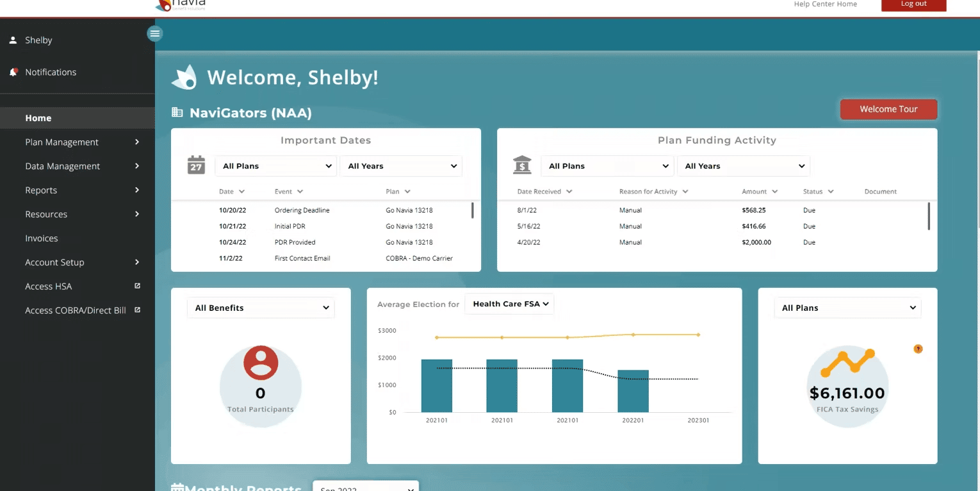Click Plan Funding Activity table scrollbar
980x491 pixels.
tap(929, 216)
